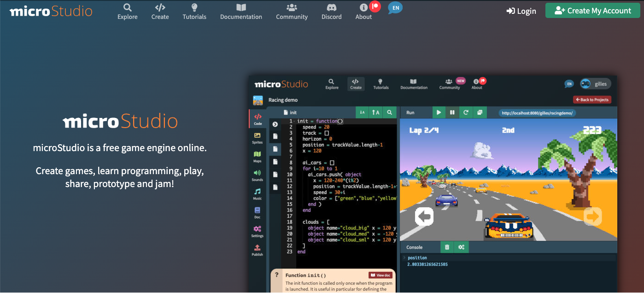Click the search magnifier in the code editor toolbar
Viewport: 644px width, 293px height.
click(x=390, y=112)
